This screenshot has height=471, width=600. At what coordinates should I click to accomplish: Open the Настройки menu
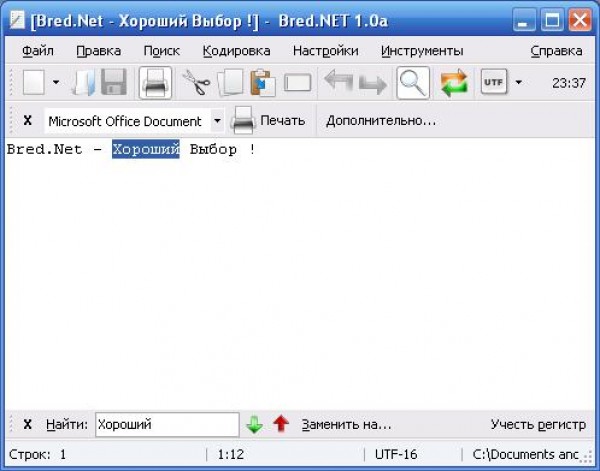pyautogui.click(x=326, y=51)
